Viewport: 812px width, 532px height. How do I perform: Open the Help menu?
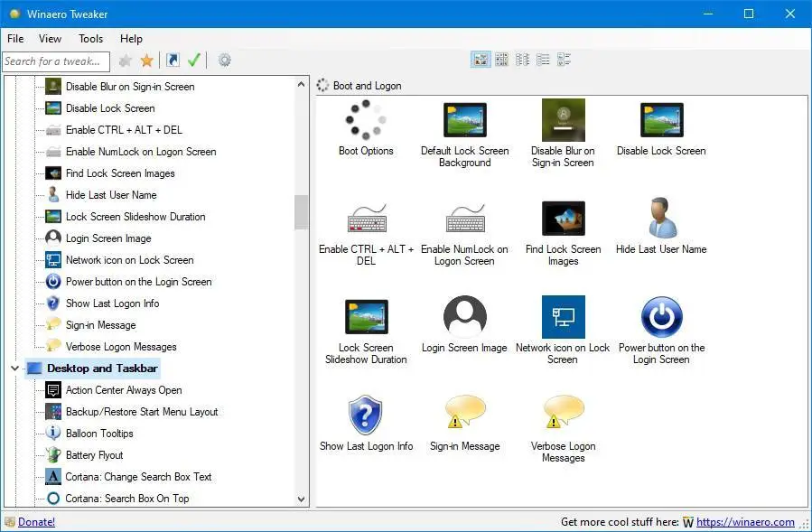pyautogui.click(x=131, y=39)
